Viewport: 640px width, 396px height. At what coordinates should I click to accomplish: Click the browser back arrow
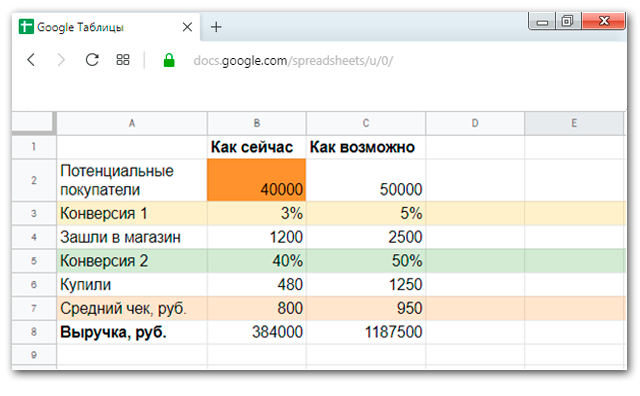pyautogui.click(x=31, y=60)
